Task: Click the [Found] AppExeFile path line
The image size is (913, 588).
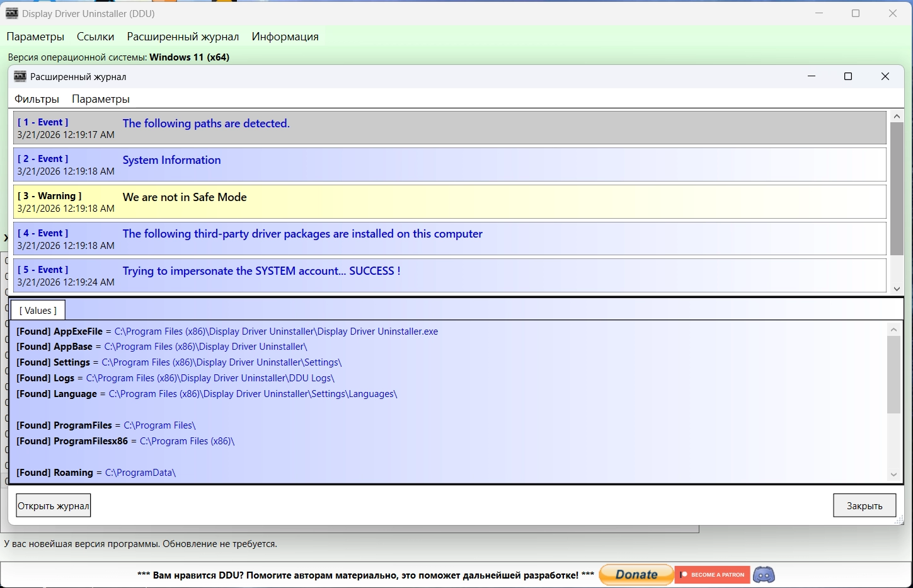Action: tap(227, 331)
